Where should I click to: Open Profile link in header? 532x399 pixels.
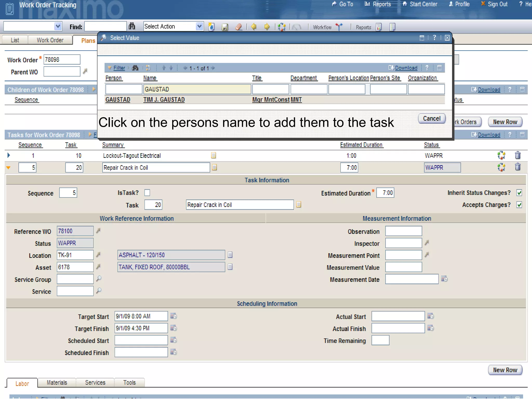point(459,4)
